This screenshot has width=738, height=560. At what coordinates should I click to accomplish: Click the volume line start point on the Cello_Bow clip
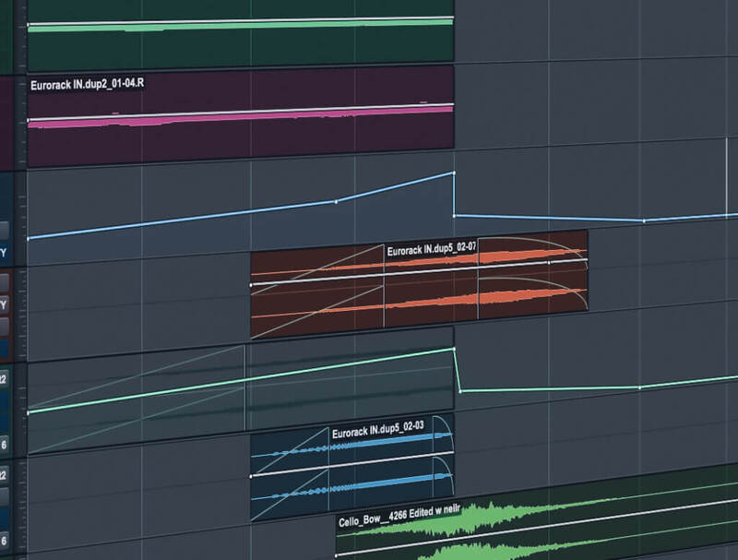pyautogui.click(x=336, y=555)
